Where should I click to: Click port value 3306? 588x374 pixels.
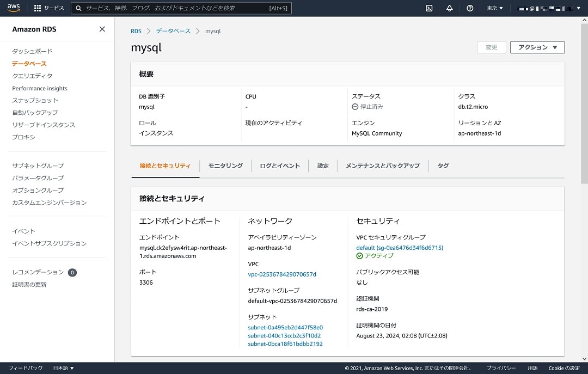pos(146,283)
